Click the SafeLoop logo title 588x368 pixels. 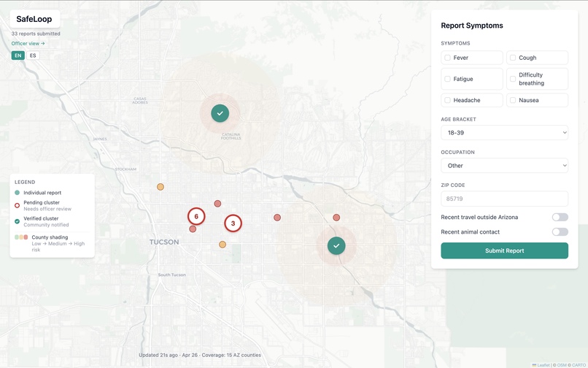click(34, 19)
